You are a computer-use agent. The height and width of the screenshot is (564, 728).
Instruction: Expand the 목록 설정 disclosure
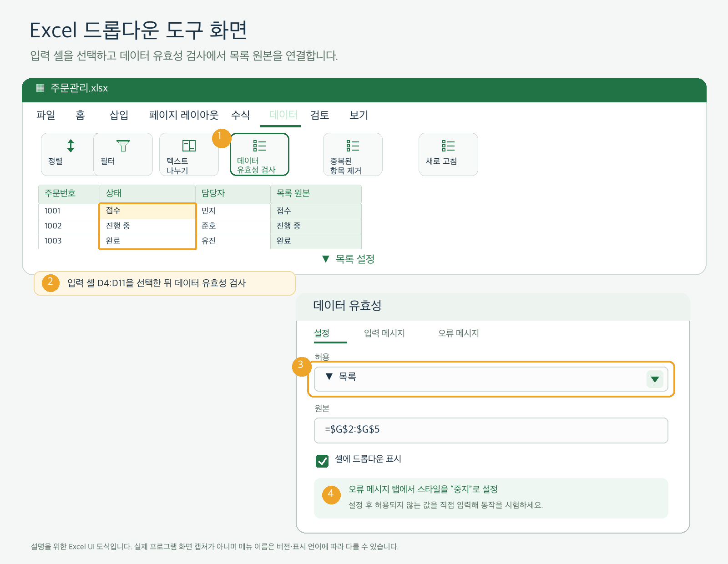pyautogui.click(x=349, y=259)
